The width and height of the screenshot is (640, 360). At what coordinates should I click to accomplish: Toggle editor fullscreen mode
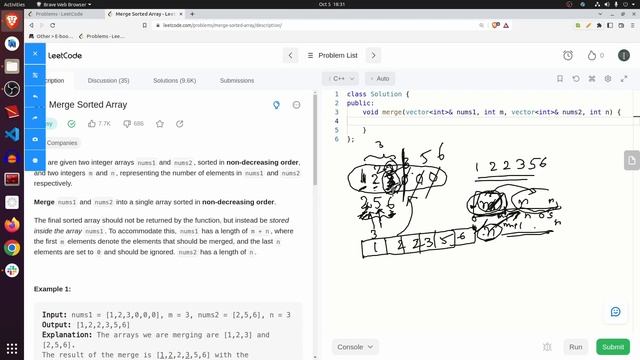624,78
